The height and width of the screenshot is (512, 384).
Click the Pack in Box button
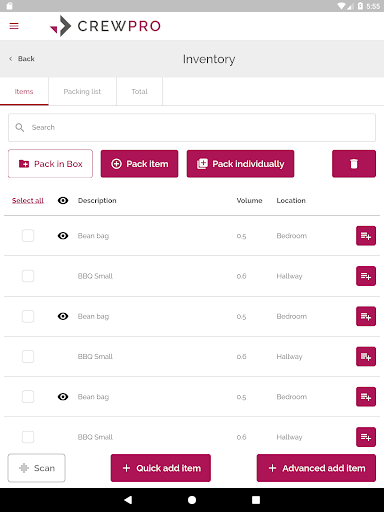coord(50,164)
